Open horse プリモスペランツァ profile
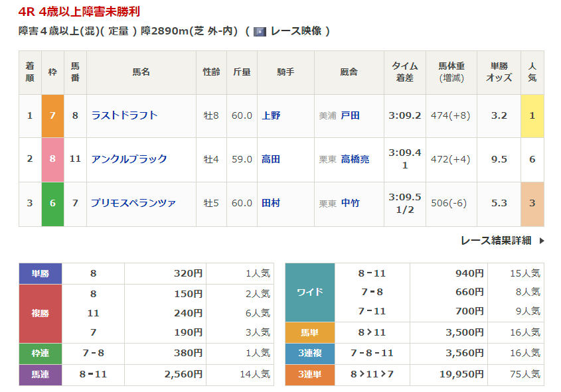Screen dimensions: 561x392 133,203
